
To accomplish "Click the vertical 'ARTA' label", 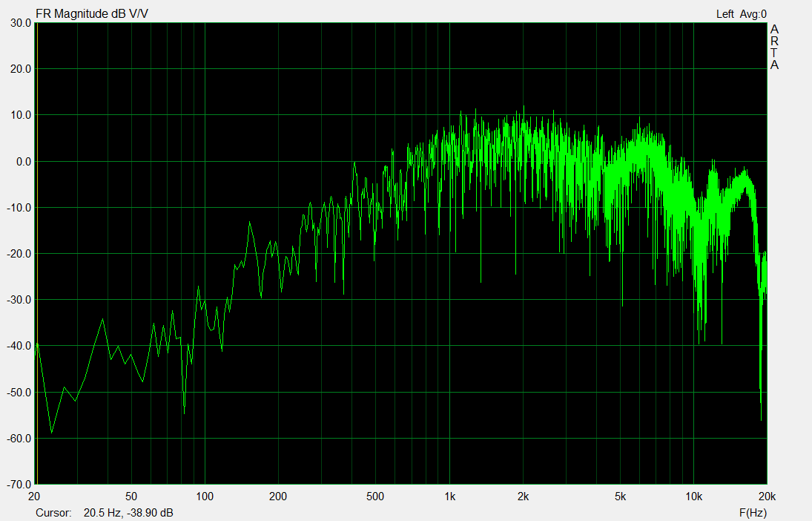I will (774, 47).
